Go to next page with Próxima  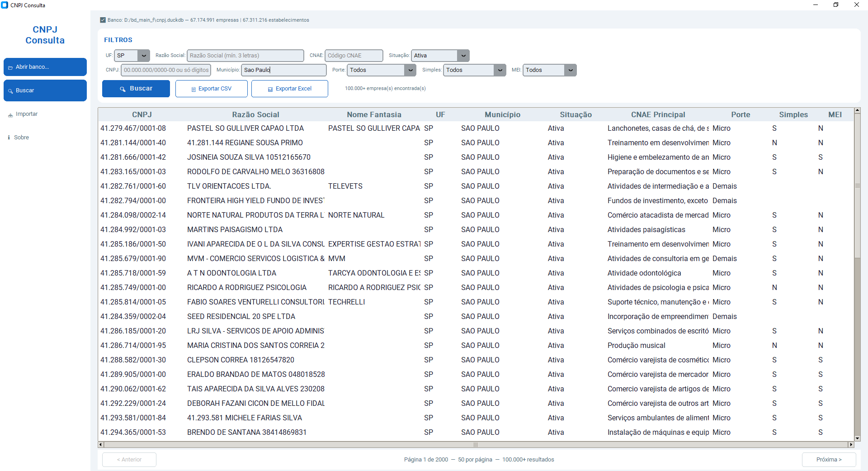coord(829,460)
